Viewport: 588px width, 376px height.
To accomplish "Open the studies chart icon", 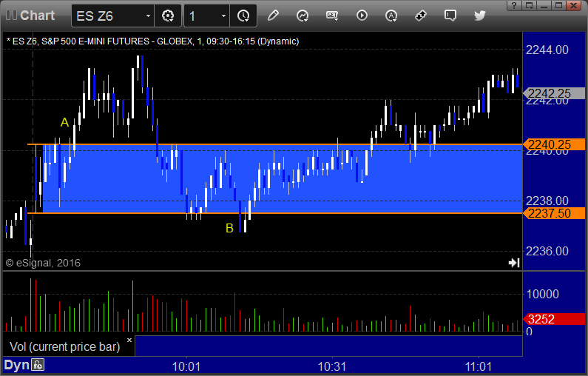I will [303, 16].
